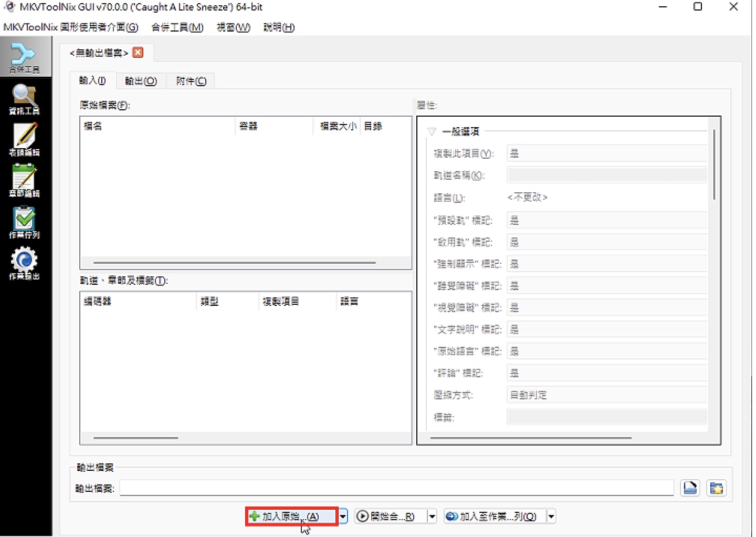Close the <無輸出檔案> tab
The image size is (756, 537).
click(138, 53)
